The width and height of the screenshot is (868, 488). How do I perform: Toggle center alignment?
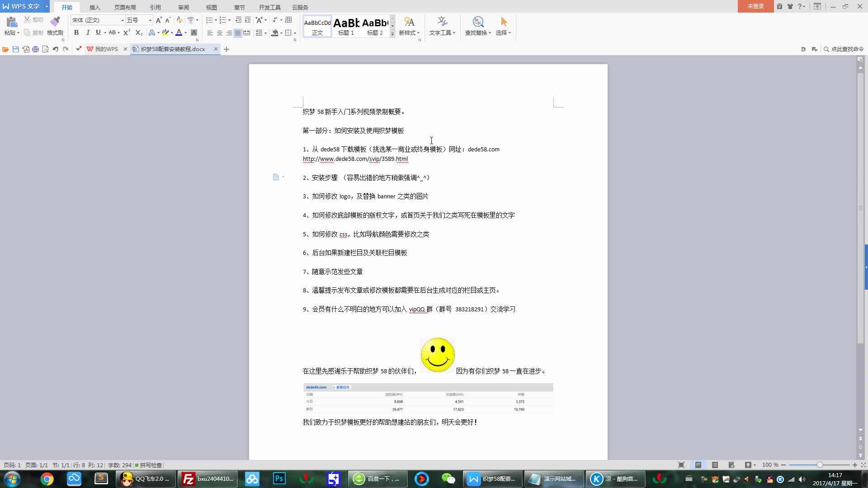point(220,33)
